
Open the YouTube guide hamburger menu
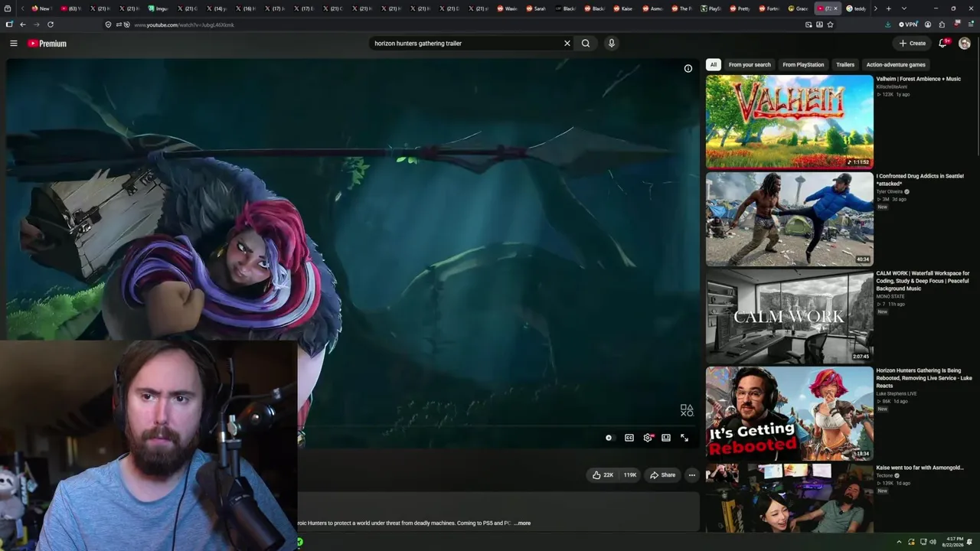point(13,44)
